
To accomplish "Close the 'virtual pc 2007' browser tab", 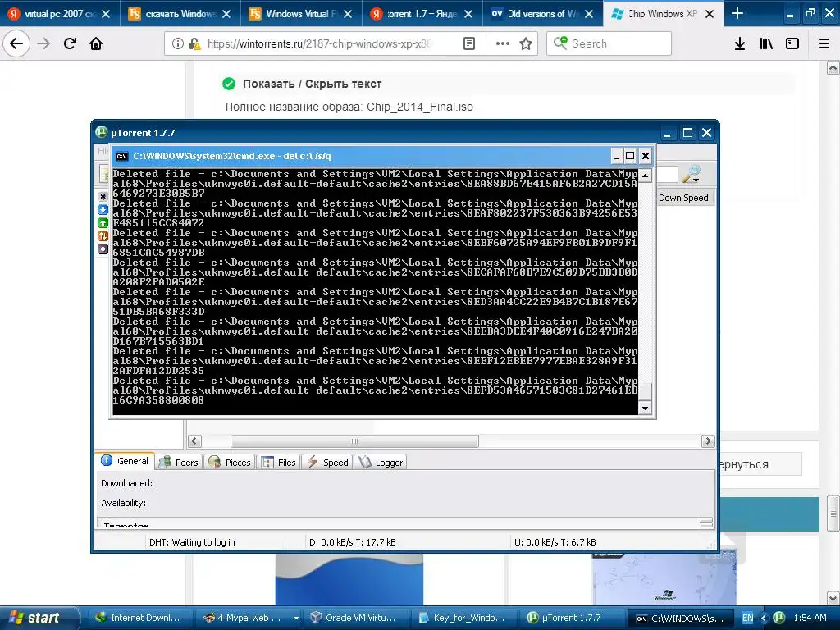I will (106, 14).
